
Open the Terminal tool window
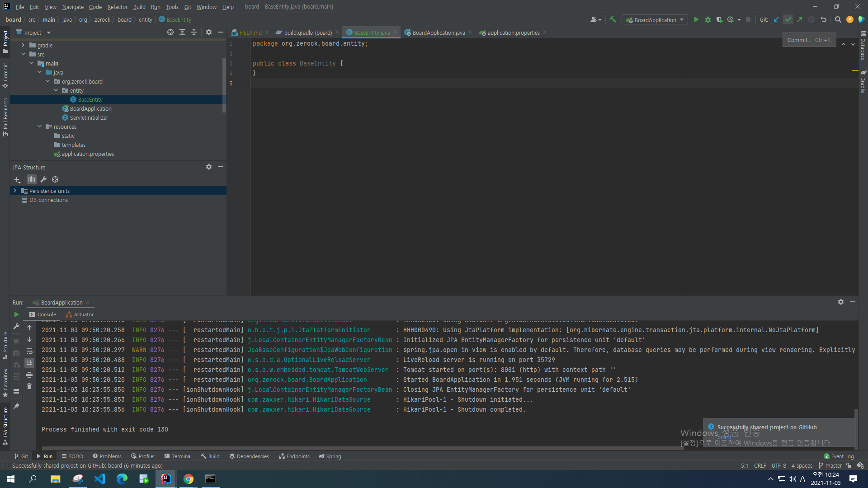[178, 456]
